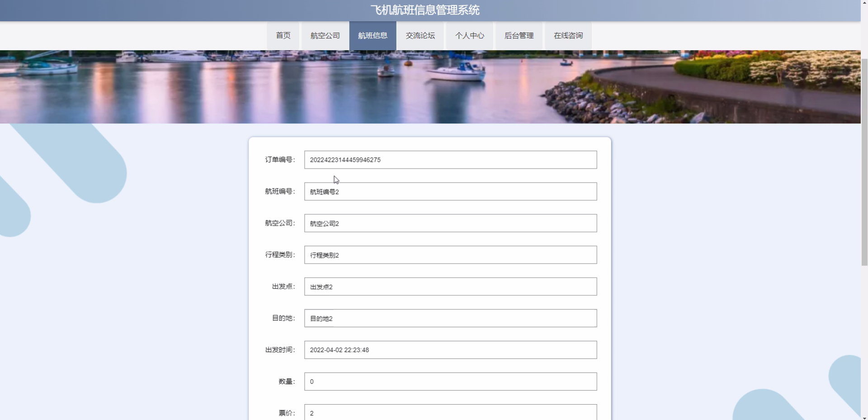Click the 数量 label text
The image size is (868, 420).
[x=287, y=381]
